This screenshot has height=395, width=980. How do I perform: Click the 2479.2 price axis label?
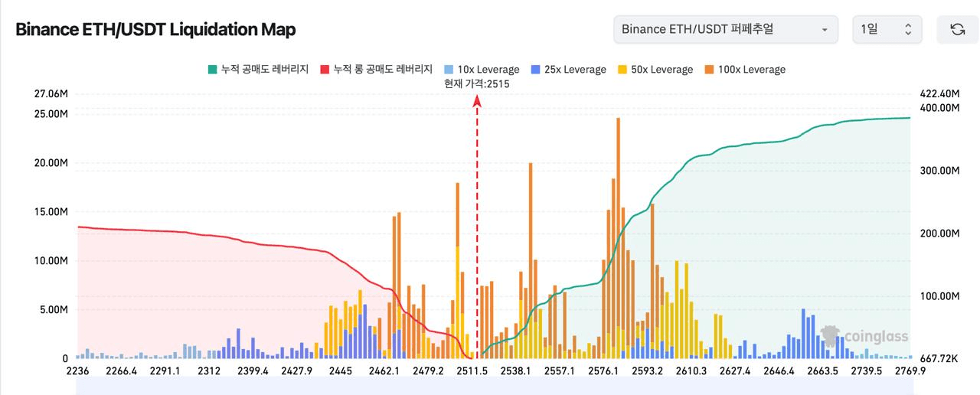coord(428,371)
